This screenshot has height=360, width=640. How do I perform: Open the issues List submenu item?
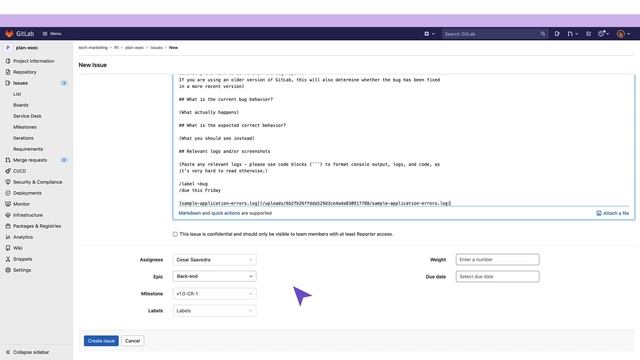pyautogui.click(x=17, y=94)
